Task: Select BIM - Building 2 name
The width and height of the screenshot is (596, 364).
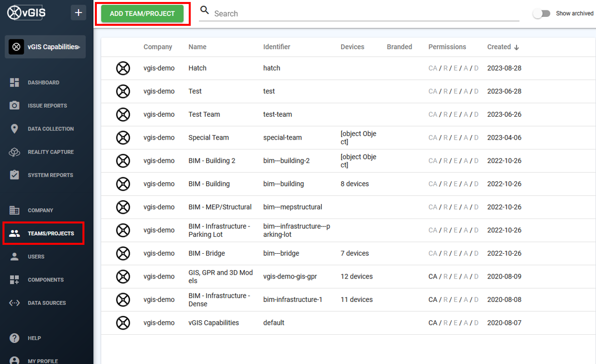Action: [212, 160]
